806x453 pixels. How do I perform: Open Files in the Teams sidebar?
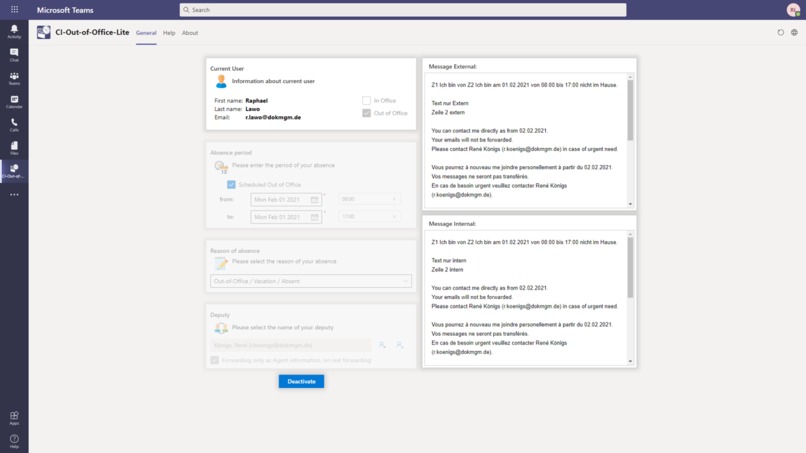14,148
